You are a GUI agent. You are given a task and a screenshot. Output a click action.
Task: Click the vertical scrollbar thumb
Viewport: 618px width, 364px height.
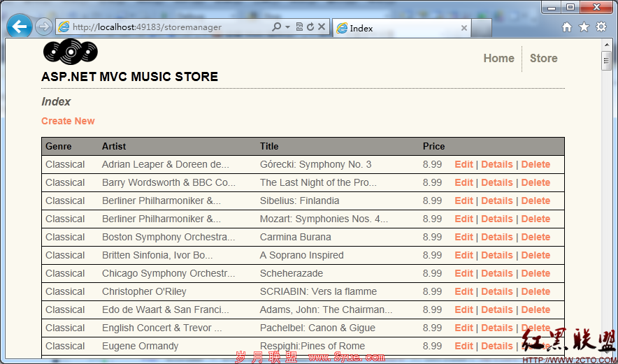click(606, 60)
